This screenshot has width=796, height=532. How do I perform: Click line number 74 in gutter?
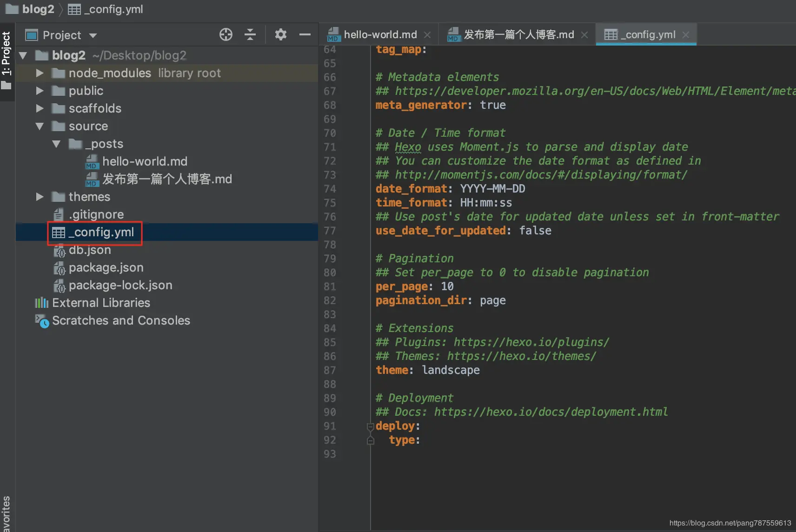(330, 189)
